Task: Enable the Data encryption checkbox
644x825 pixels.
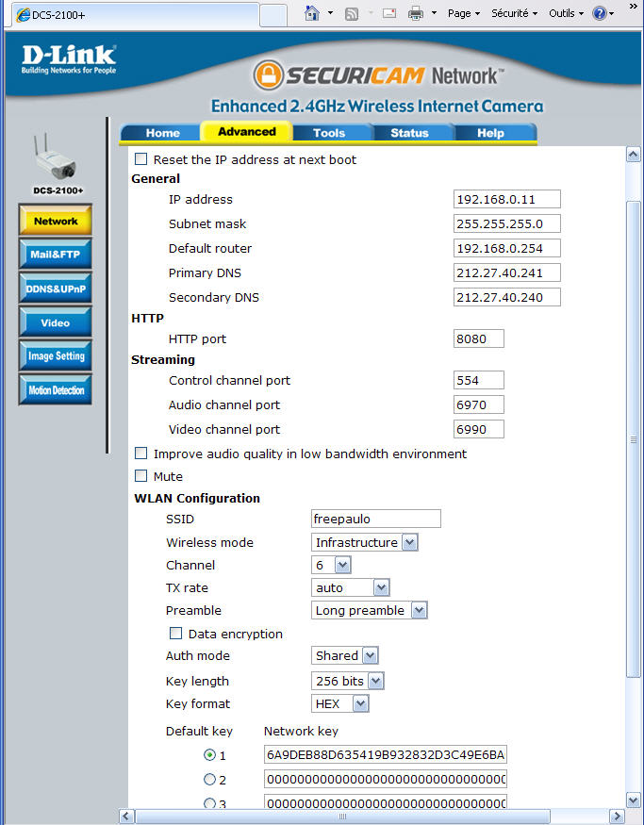Action: [x=175, y=633]
